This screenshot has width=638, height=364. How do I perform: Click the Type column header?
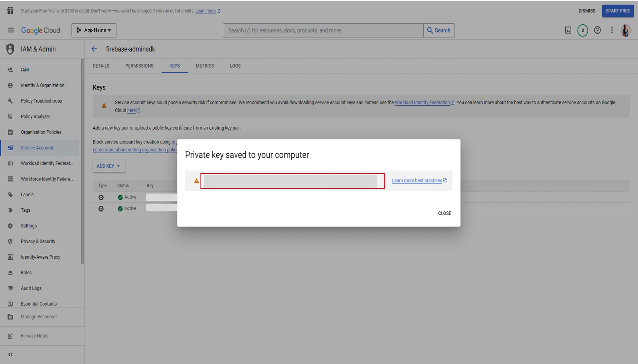tap(102, 186)
